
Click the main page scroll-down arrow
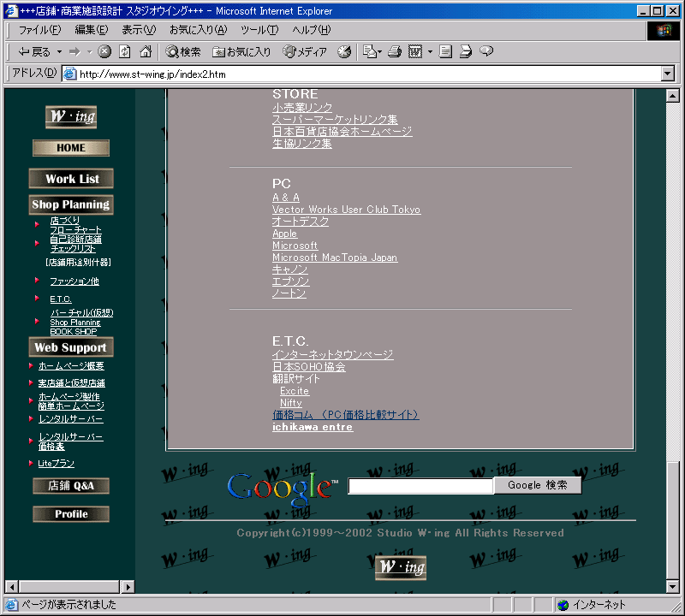pyautogui.click(x=673, y=586)
